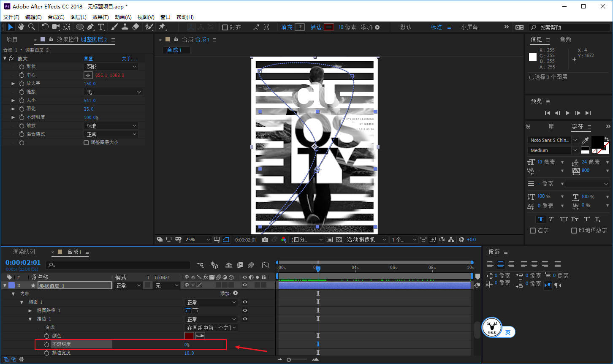Open the 合成(C) menu
This screenshot has width=613, height=364.
pos(56,17)
